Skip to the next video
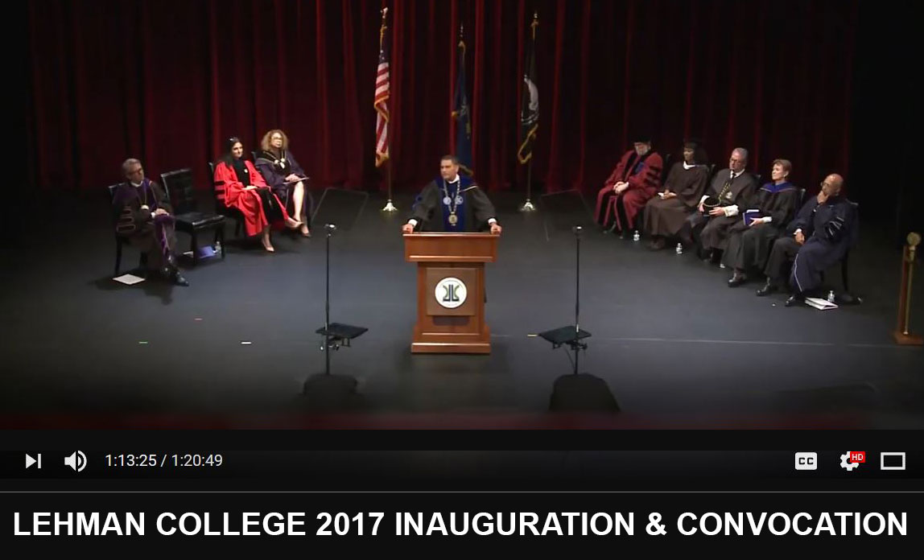924x560 pixels. pyautogui.click(x=33, y=461)
